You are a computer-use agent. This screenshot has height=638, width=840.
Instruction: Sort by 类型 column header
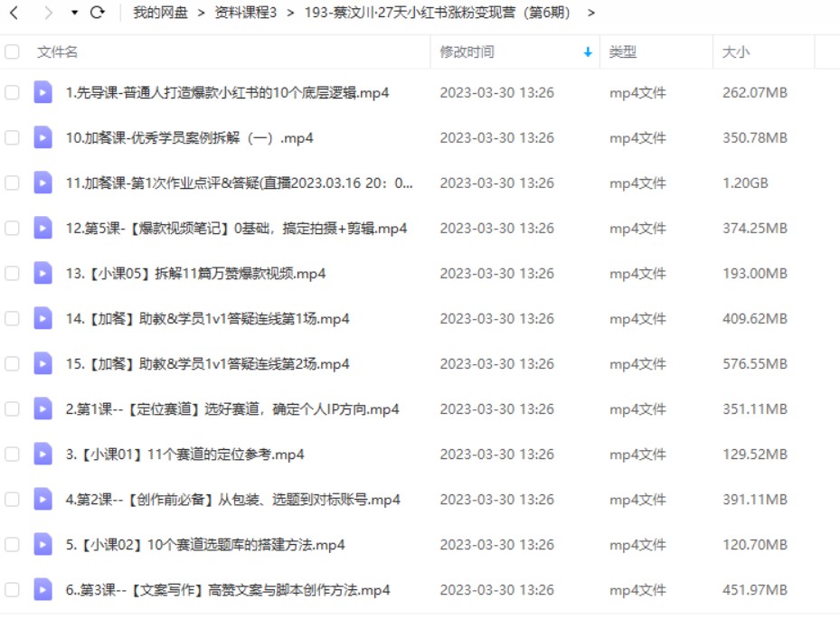(622, 52)
